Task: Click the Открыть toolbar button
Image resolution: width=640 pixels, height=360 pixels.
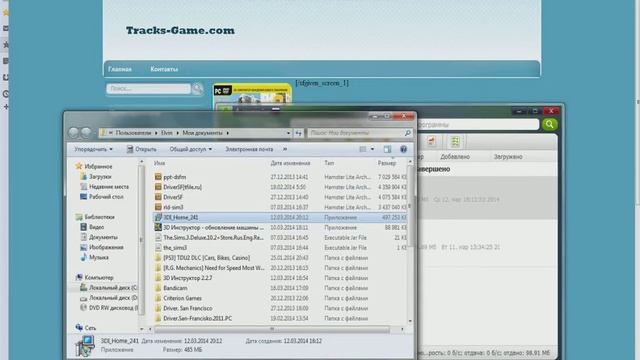Action: click(x=141, y=149)
